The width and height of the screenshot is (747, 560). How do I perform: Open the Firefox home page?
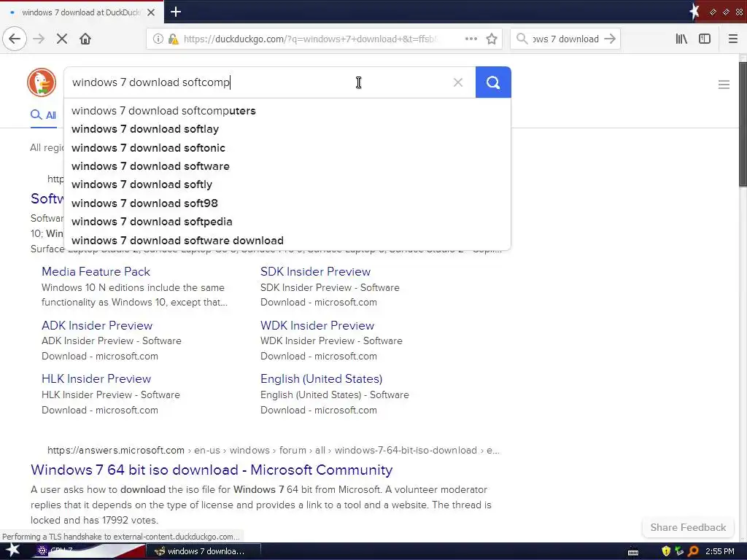[85, 39]
